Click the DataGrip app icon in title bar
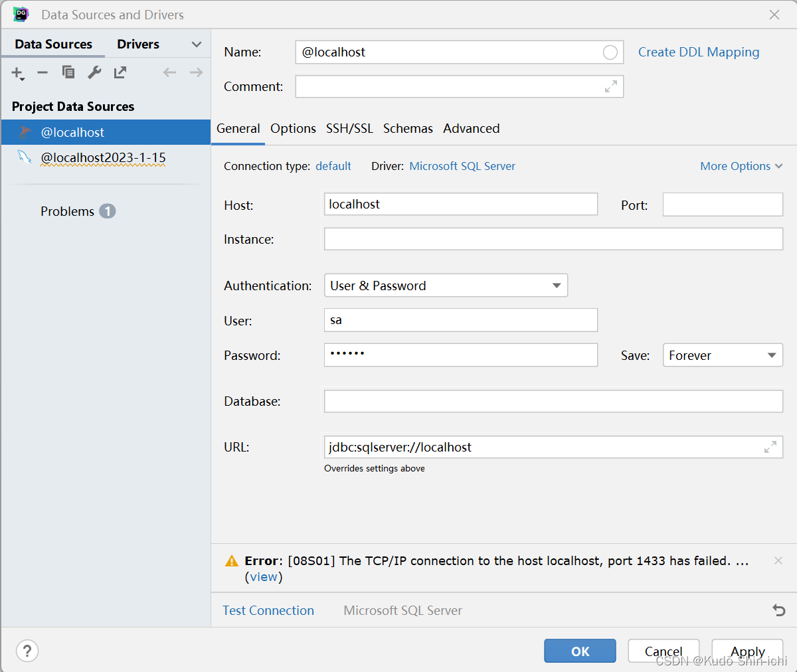Viewport: 797px width, 672px height. pos(21,14)
